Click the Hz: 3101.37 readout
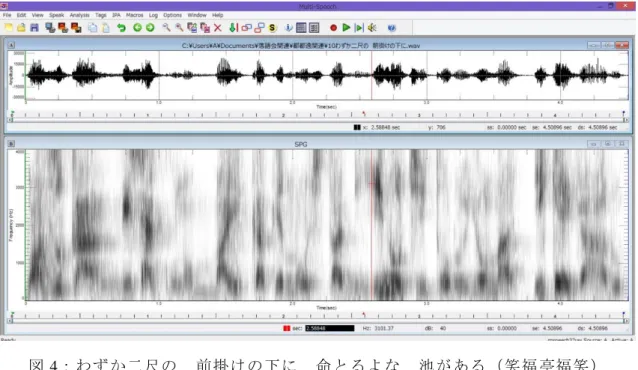This screenshot has width=638, height=370. coord(378,328)
